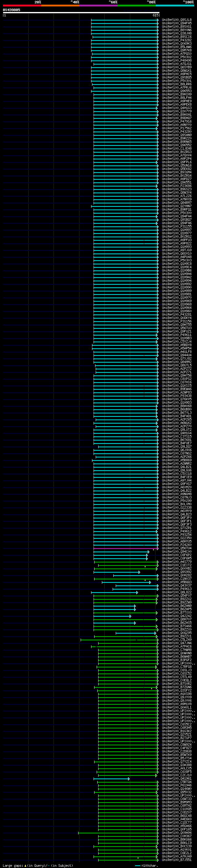Select hit label UniRef100_P47916
Image resolution: width=197 pixels, height=868 pixels.
(176, 121)
